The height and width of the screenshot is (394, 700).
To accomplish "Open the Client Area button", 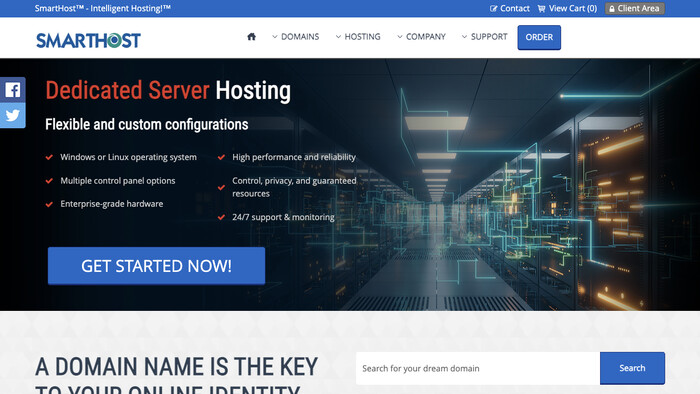I will (634, 8).
